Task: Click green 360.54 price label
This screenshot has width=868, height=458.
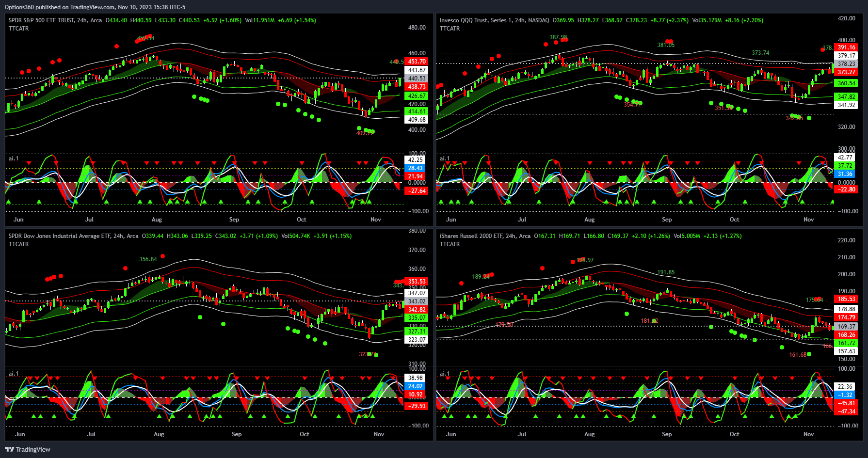Action: pyautogui.click(x=847, y=83)
